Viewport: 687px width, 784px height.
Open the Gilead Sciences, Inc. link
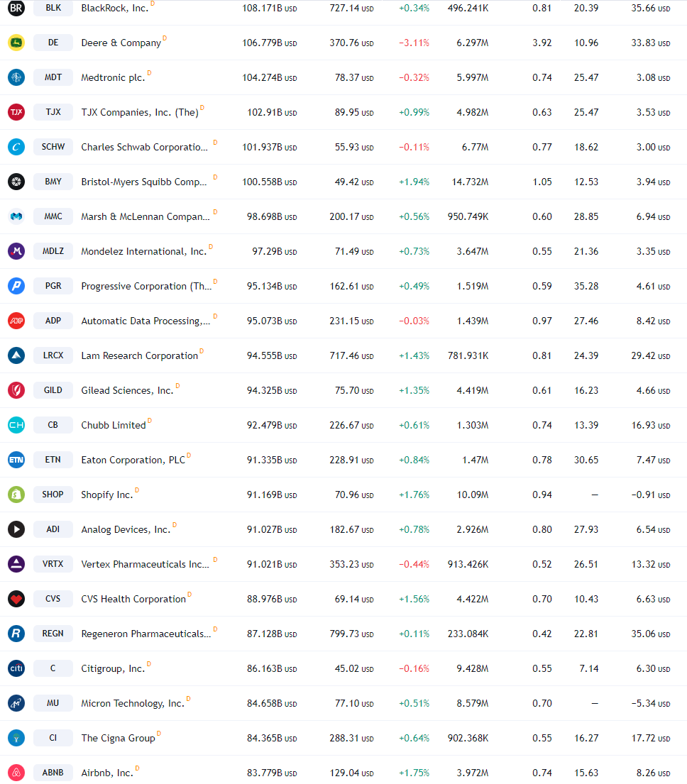coord(128,390)
